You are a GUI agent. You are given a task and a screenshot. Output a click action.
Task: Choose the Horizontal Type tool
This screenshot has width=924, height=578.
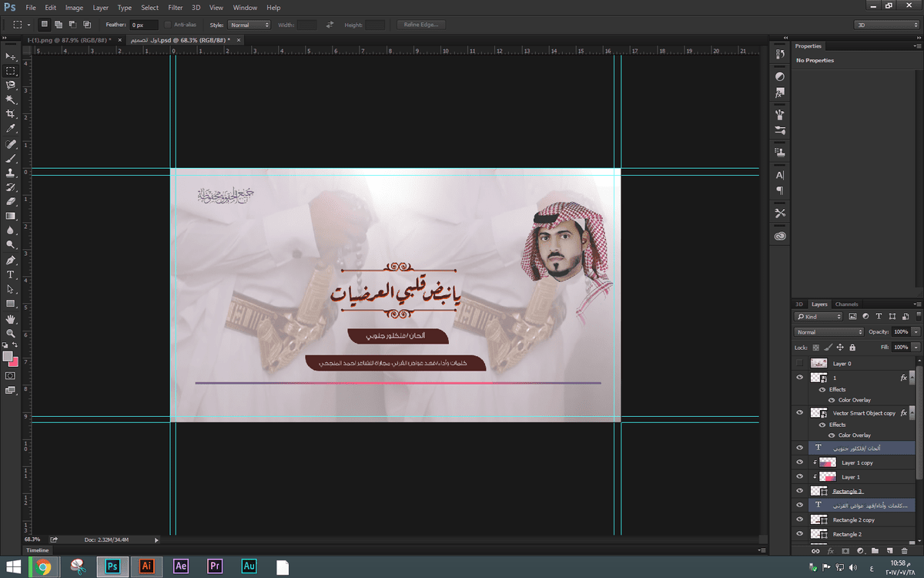(x=11, y=274)
